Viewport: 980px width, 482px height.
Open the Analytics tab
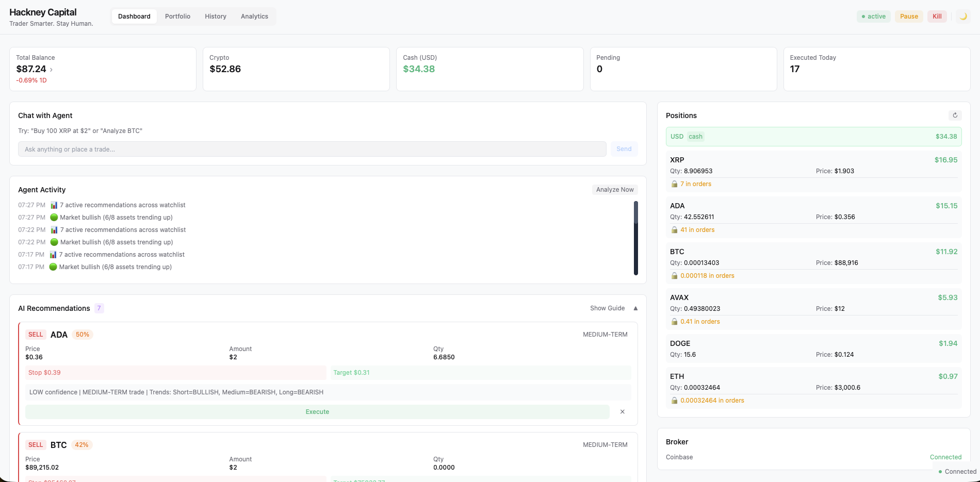(x=254, y=16)
